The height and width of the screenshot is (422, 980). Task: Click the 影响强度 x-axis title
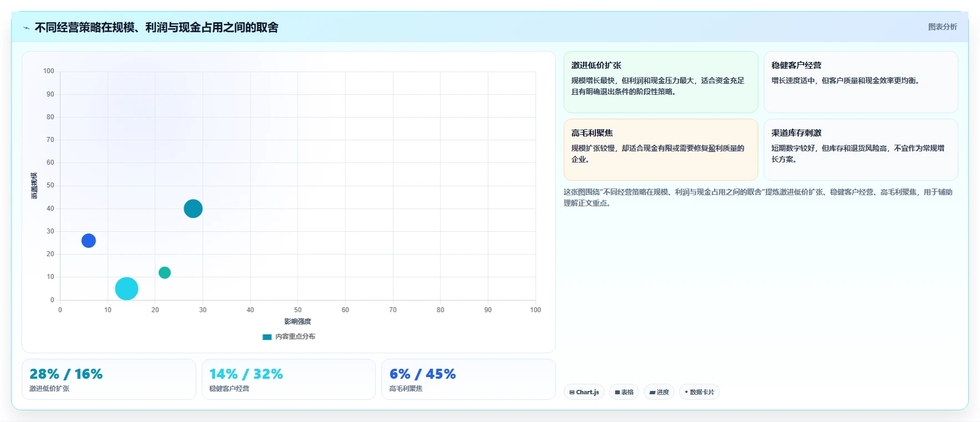(298, 322)
